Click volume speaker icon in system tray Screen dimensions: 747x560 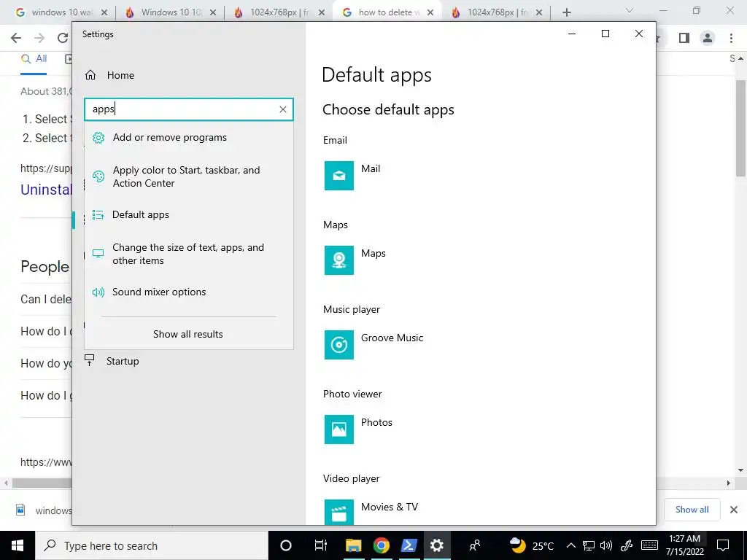point(606,545)
